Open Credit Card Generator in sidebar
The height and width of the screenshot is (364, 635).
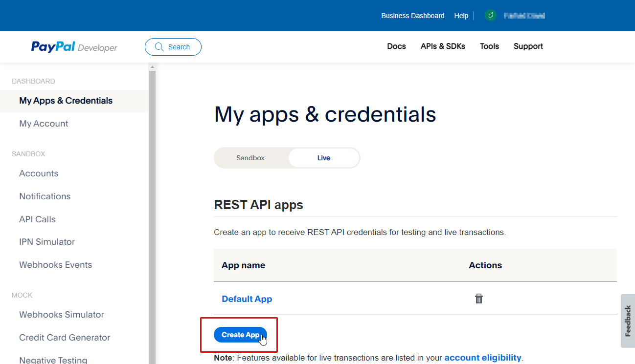point(65,338)
